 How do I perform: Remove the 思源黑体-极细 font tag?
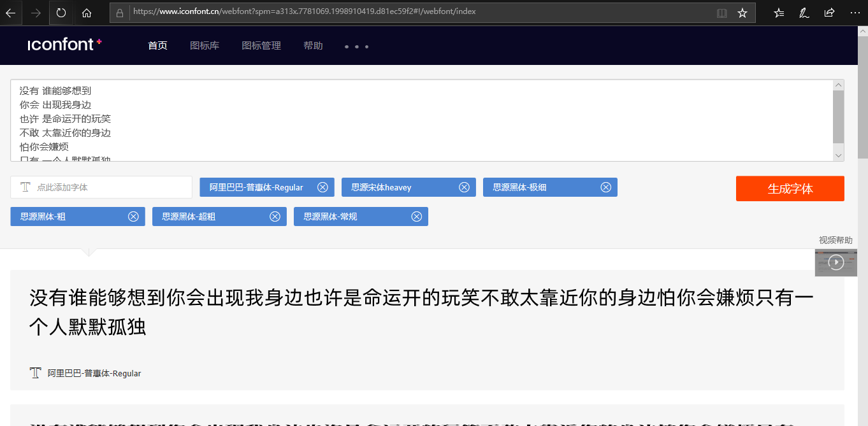(605, 187)
